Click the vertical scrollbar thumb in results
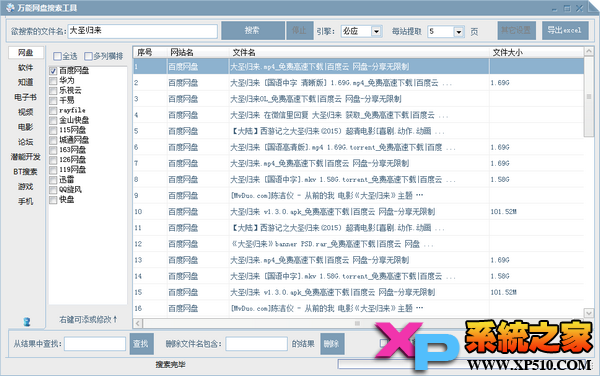Screen dimensions: 600x376 (589, 96)
